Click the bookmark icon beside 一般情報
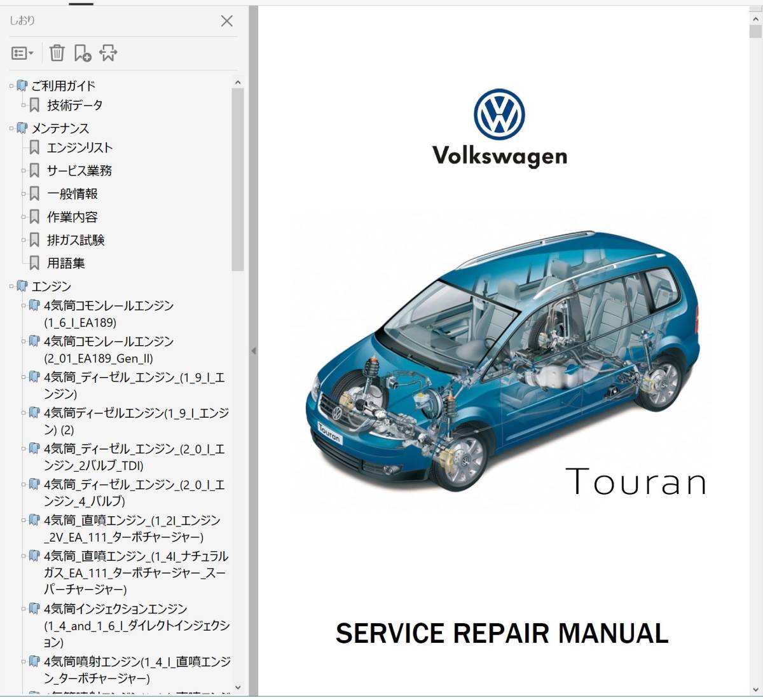 [x=35, y=194]
